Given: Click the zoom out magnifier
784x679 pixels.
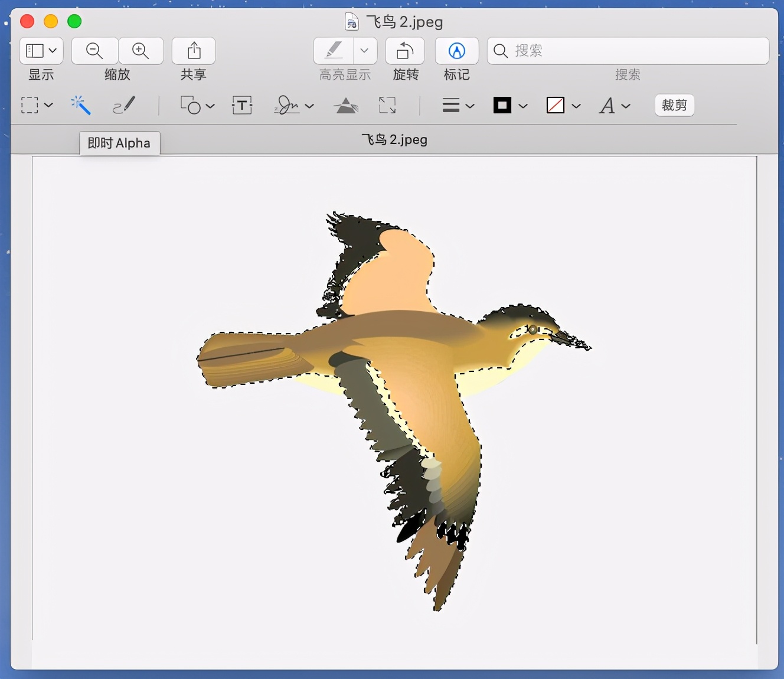Looking at the screenshot, I should (94, 51).
